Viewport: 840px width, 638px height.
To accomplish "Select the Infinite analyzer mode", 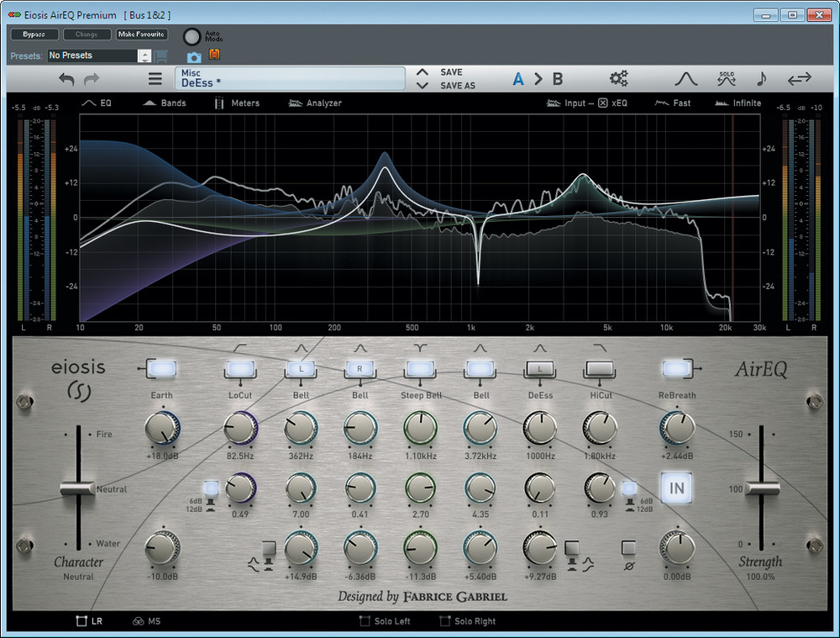I will [x=738, y=103].
